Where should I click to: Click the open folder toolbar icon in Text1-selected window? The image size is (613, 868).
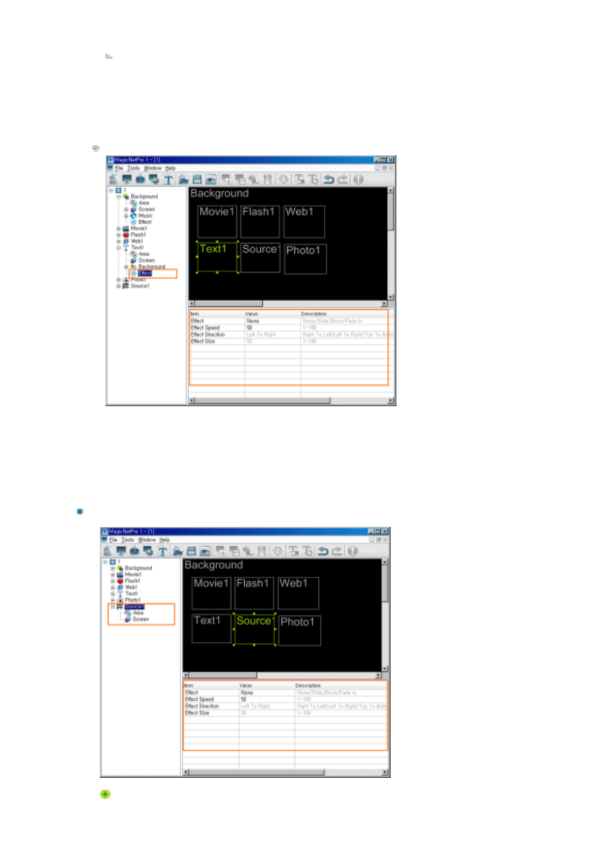click(183, 180)
